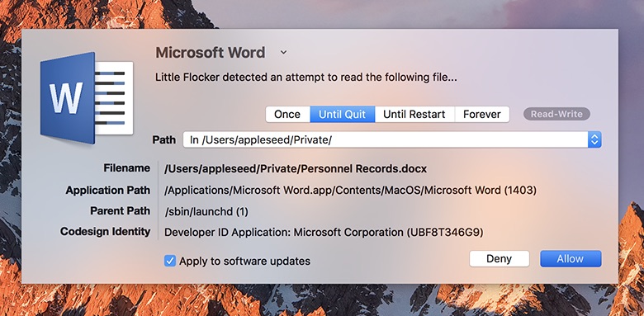Select the Once duration option
The image size is (644, 316).
point(287,114)
